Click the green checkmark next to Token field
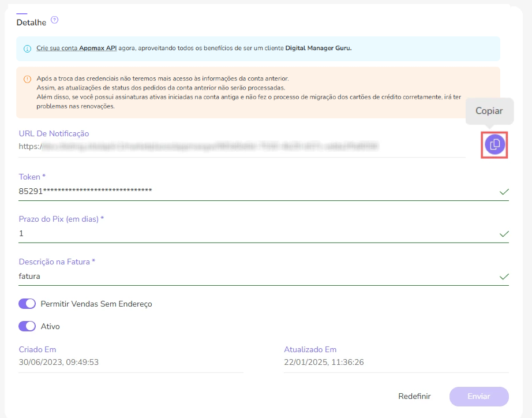Screen dimensions: 532x418 504,192
